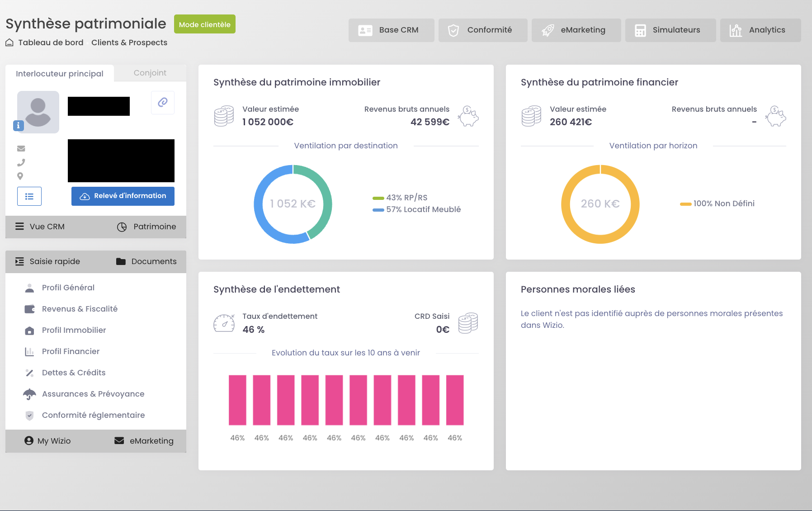The height and width of the screenshot is (511, 812).
Task: Click the location pin icon in contact card
Action: tap(20, 176)
